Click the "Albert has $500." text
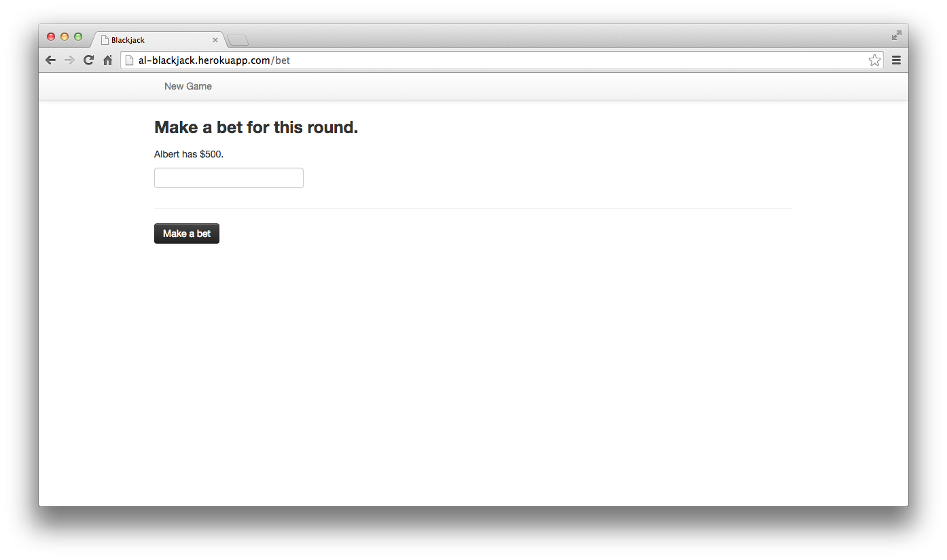 [x=189, y=154]
